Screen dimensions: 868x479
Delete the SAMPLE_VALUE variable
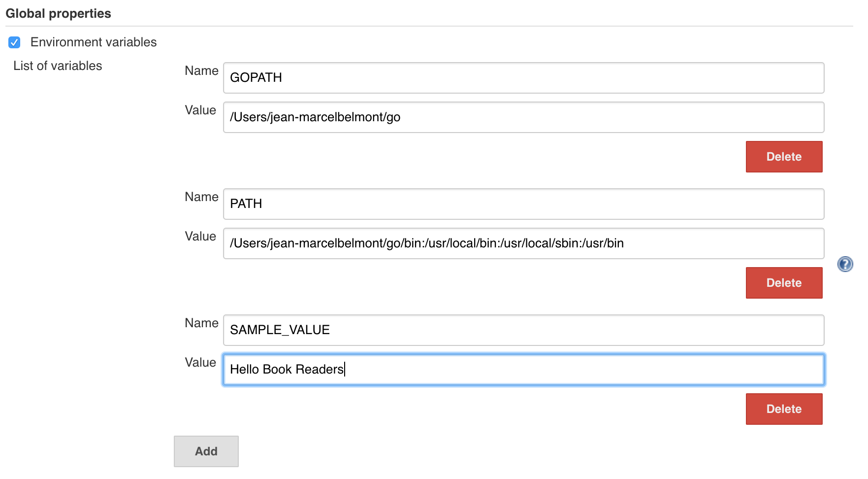tap(784, 409)
